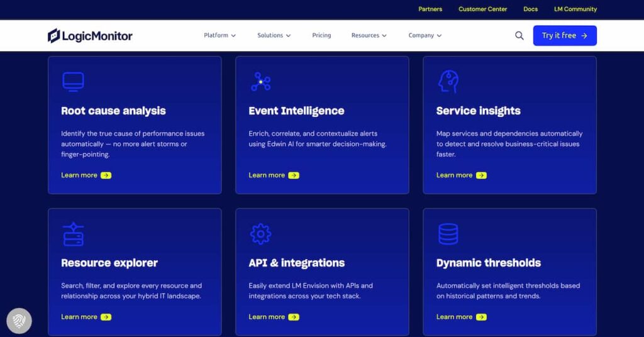Click the Resource explorer heading
This screenshot has width=644, height=337.
point(109,263)
